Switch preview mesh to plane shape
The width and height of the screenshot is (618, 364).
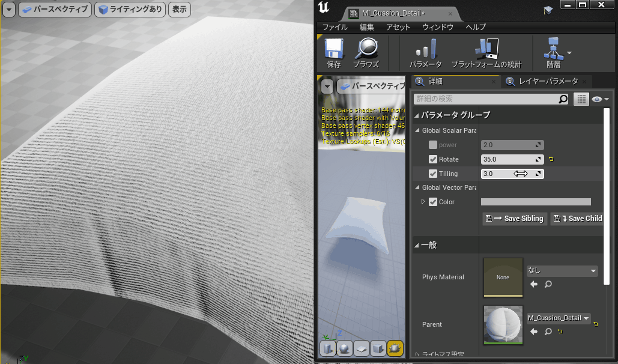tap(361, 348)
